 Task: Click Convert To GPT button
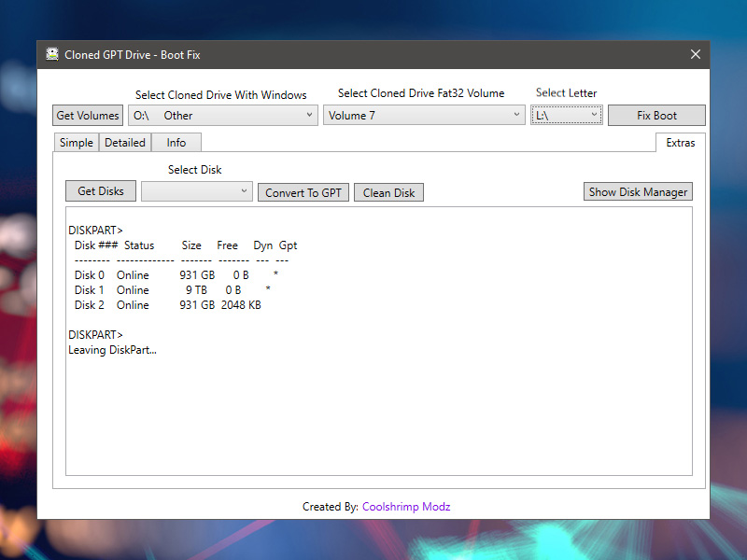tap(303, 192)
